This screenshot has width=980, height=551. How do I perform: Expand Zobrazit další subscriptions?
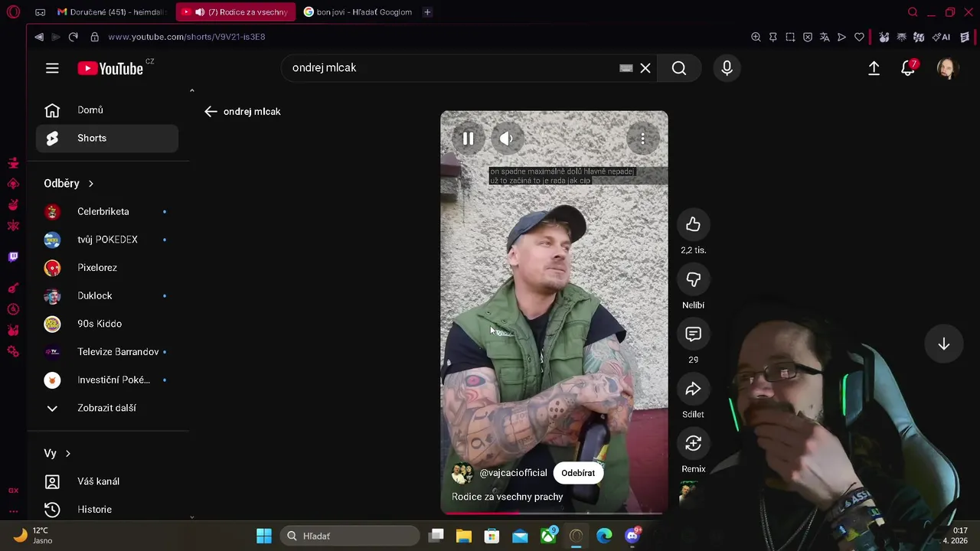tap(107, 408)
